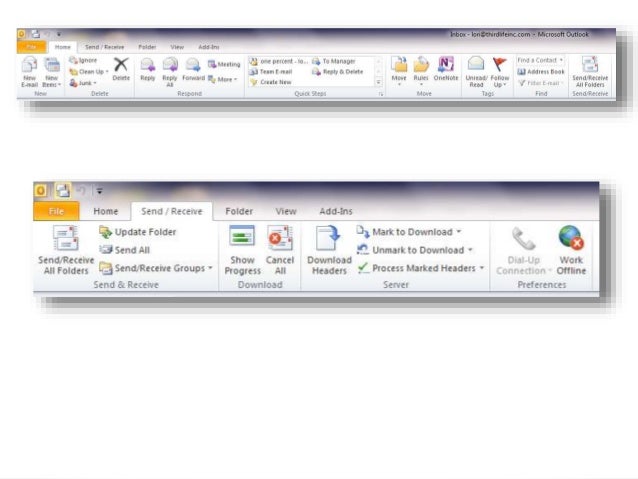This screenshot has height=479, width=638.
Task: Open the Dial-Up Connection dropdown
Action: click(x=523, y=249)
